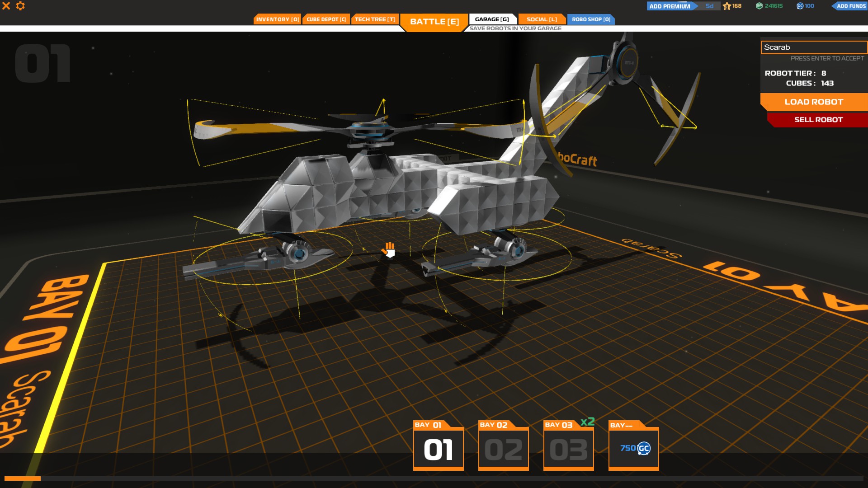Screen dimensions: 868x488
Task: Select the Bay 03 slot
Action: tap(568, 449)
